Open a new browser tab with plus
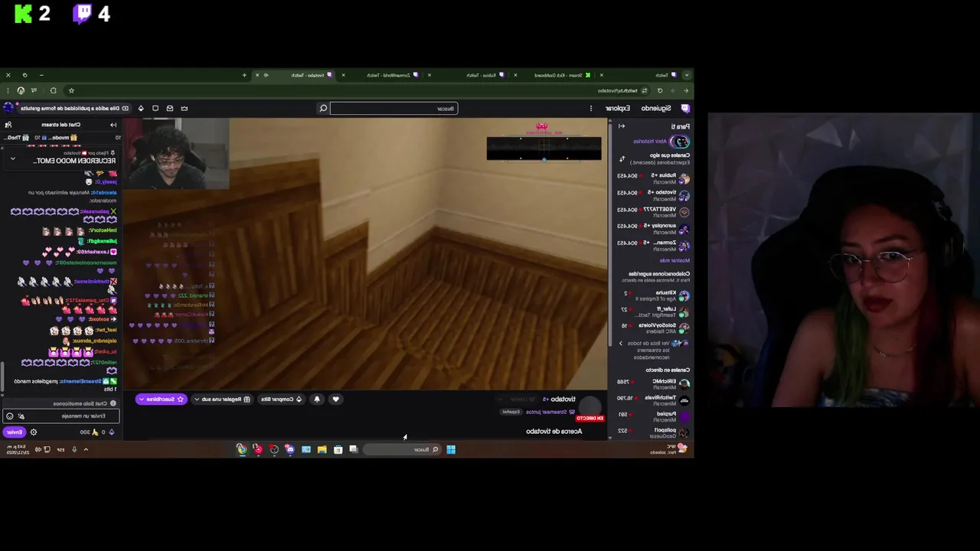 click(x=244, y=75)
